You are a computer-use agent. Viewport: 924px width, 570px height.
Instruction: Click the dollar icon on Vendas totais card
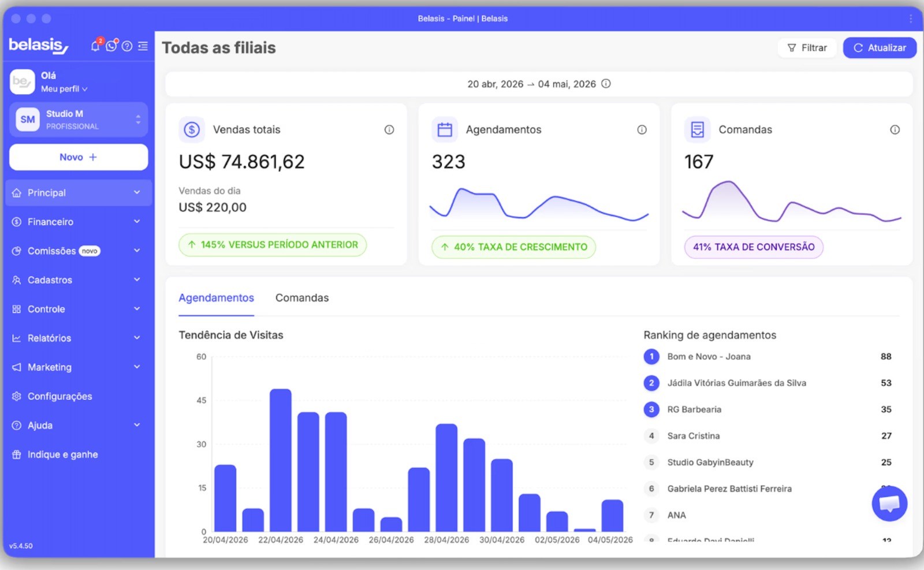tap(192, 130)
